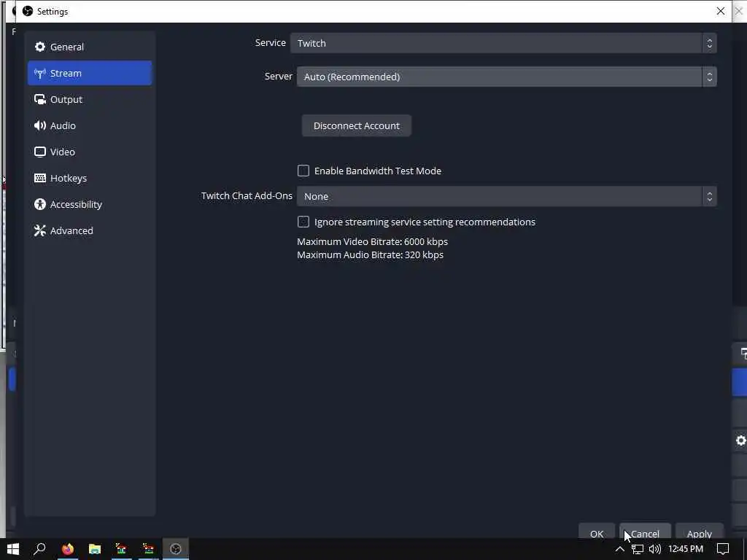Open the General settings section
Viewport: 747px width, 560px height.
pos(90,47)
